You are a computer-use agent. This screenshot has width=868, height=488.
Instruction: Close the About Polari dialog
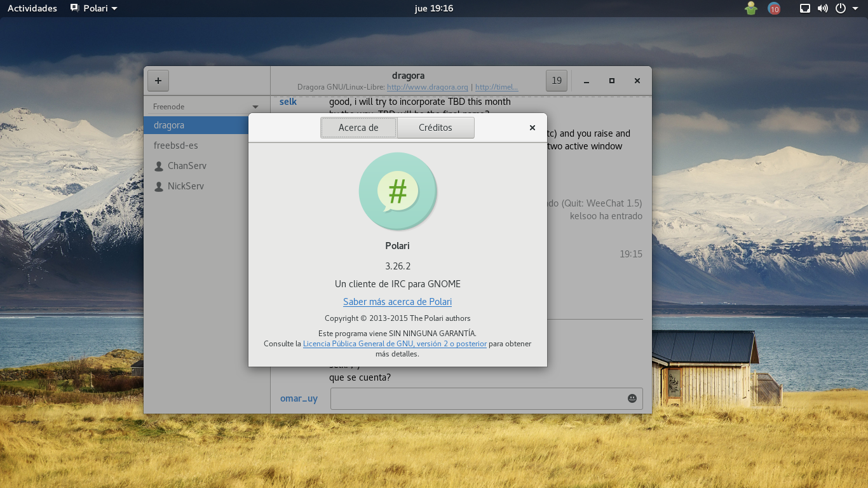click(x=532, y=128)
